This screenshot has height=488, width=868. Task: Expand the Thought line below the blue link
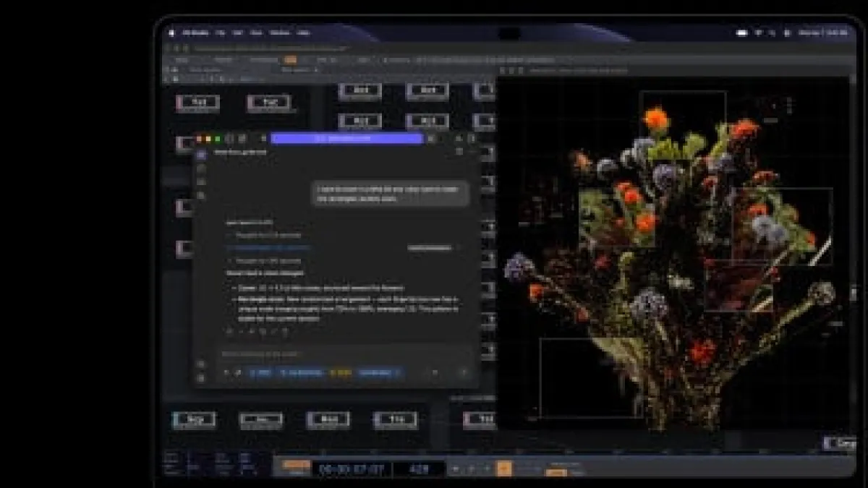pos(264,260)
